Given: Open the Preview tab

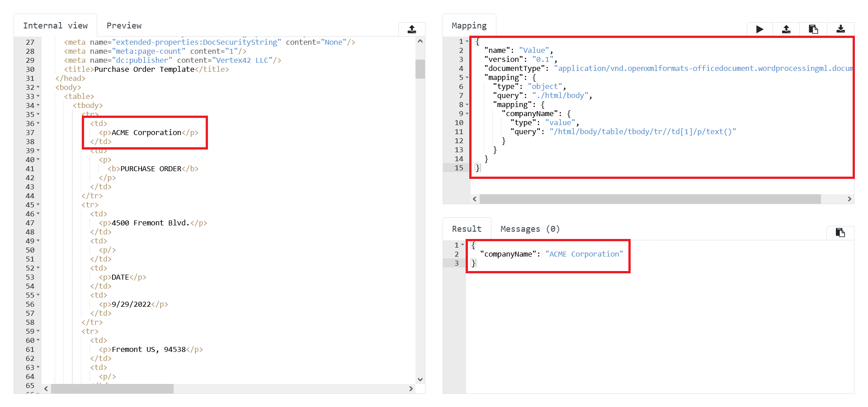Looking at the screenshot, I should pyautogui.click(x=124, y=26).
